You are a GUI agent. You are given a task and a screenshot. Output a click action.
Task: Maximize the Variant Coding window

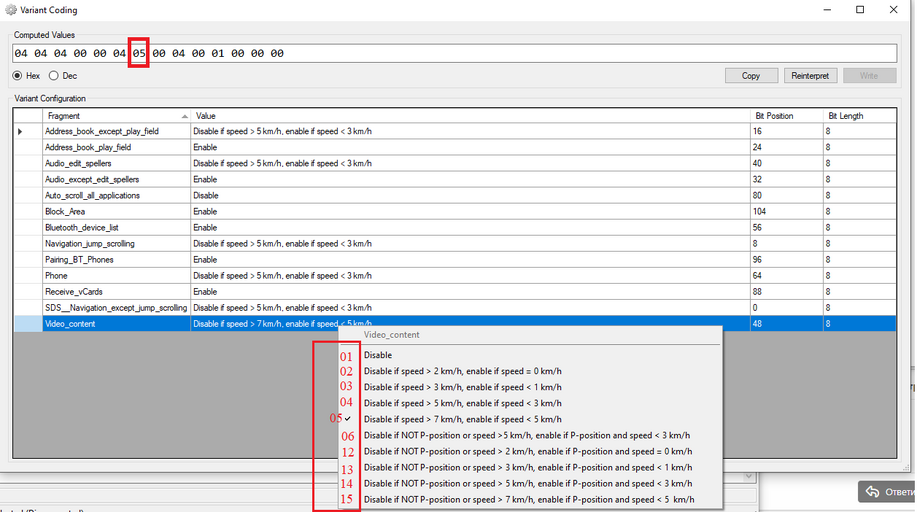[860, 10]
